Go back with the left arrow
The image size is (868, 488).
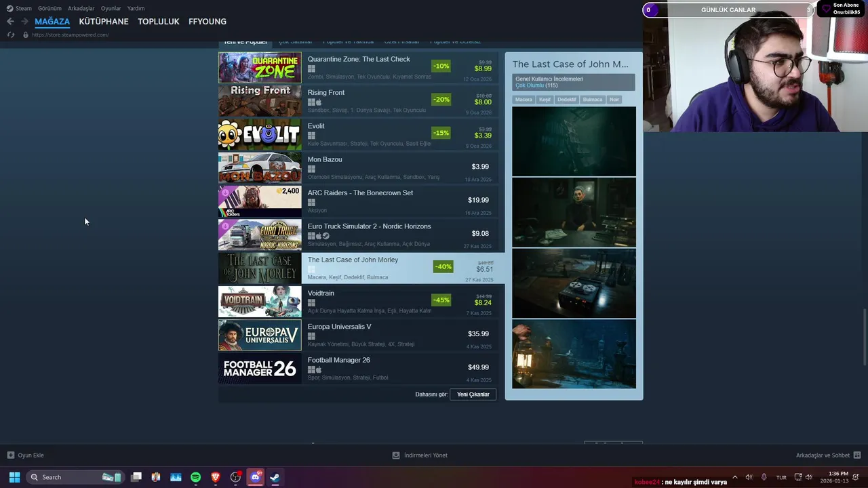point(10,22)
